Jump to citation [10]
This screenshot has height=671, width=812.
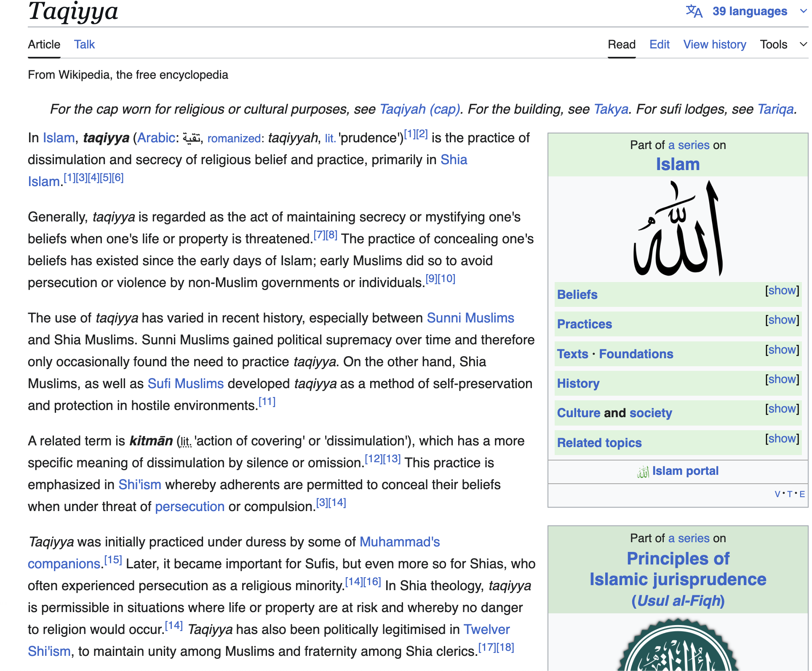coord(447,279)
